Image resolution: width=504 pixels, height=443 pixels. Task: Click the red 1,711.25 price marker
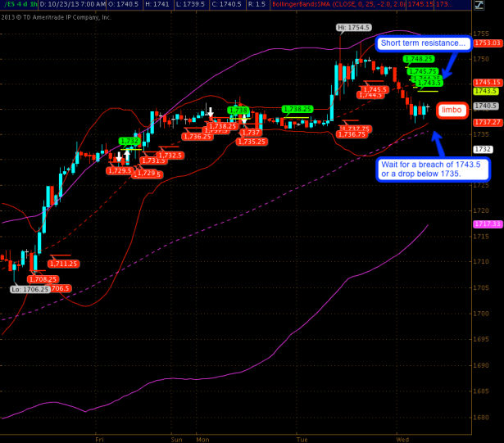click(63, 264)
